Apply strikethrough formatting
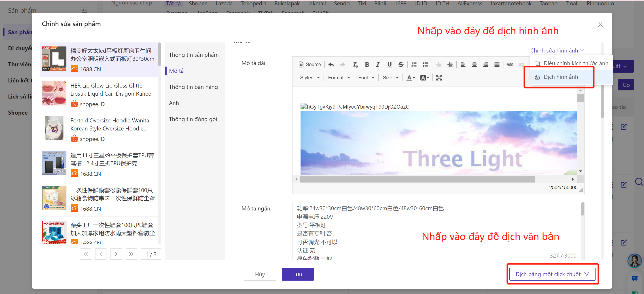644x294 pixels. tap(401, 64)
